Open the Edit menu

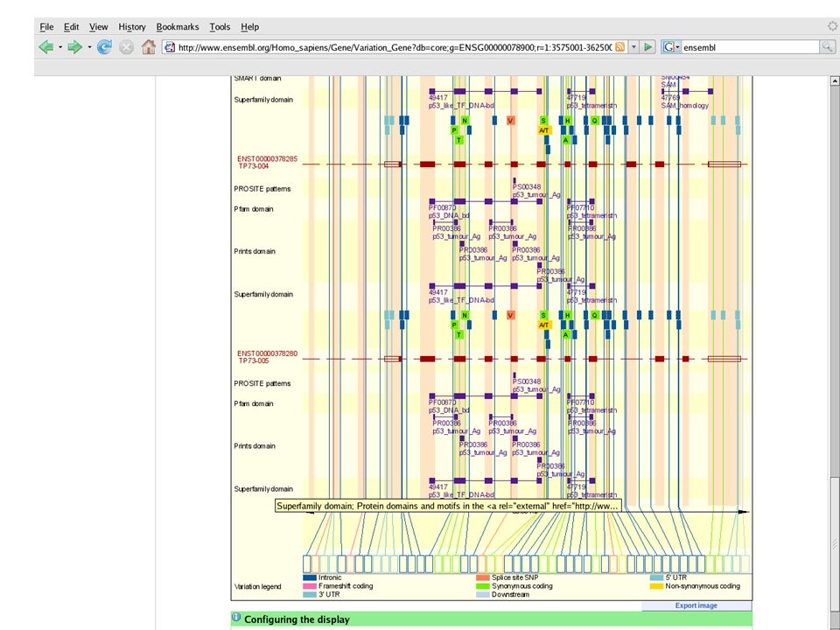point(71,27)
